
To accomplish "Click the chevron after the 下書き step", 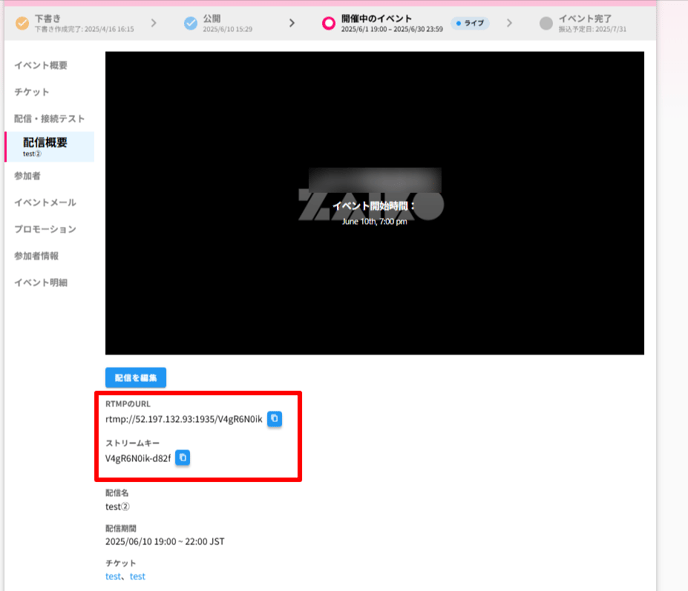I will [x=154, y=23].
